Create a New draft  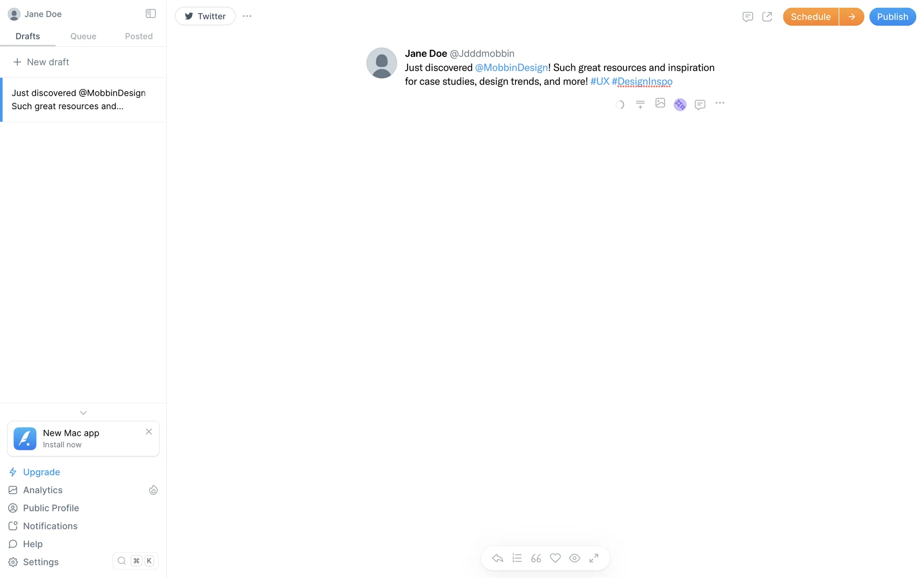[x=41, y=62]
